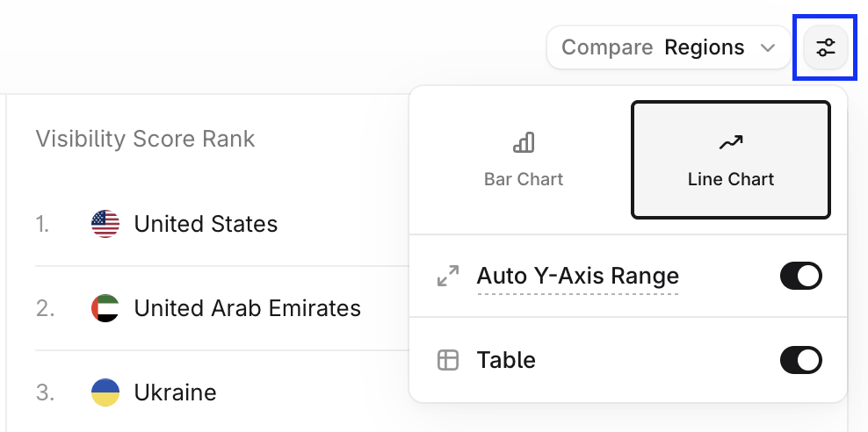Click the Auto Y-Axis Range label

point(577,276)
